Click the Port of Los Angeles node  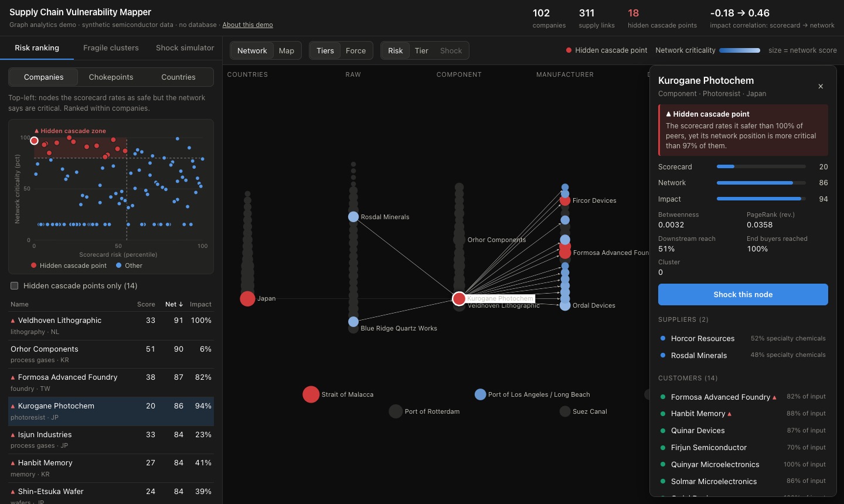pos(480,394)
